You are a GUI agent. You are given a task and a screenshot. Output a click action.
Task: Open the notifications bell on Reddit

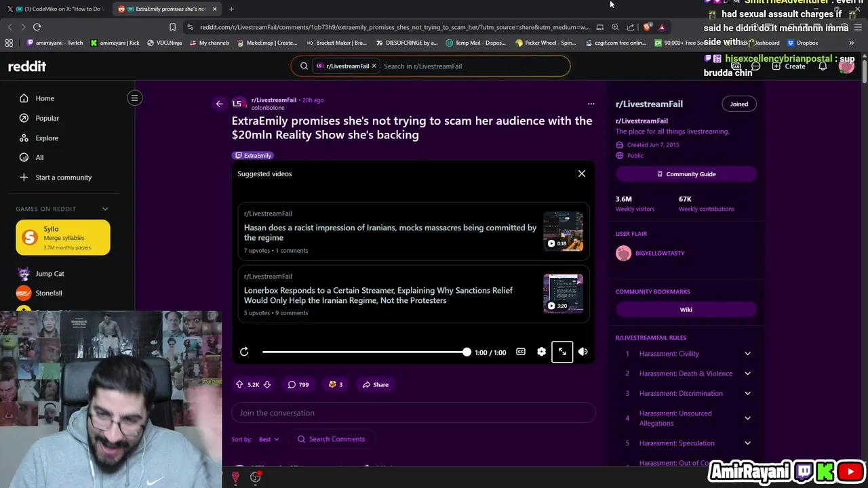tap(823, 66)
